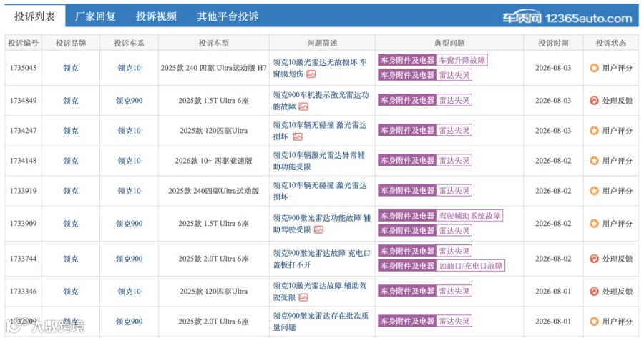Viewport: 644px width, 338px height.
Task: Click the 典型问题 column header
Action: [449, 43]
